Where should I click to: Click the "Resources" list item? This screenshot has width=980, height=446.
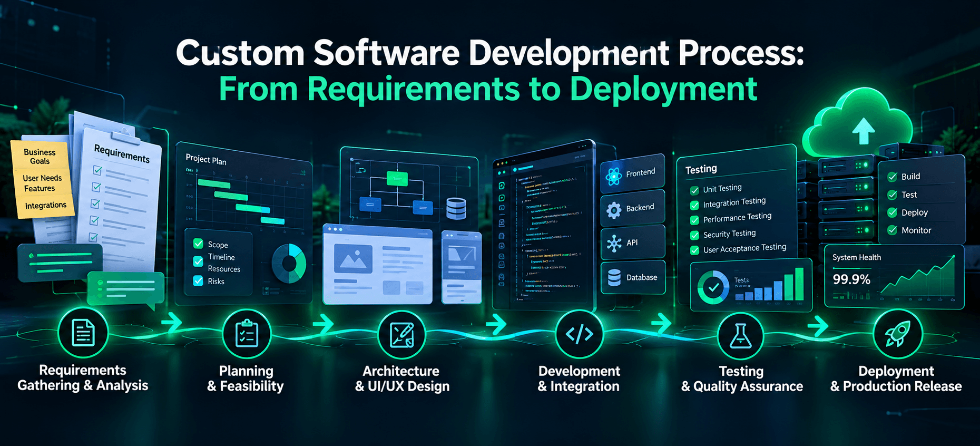tap(224, 269)
